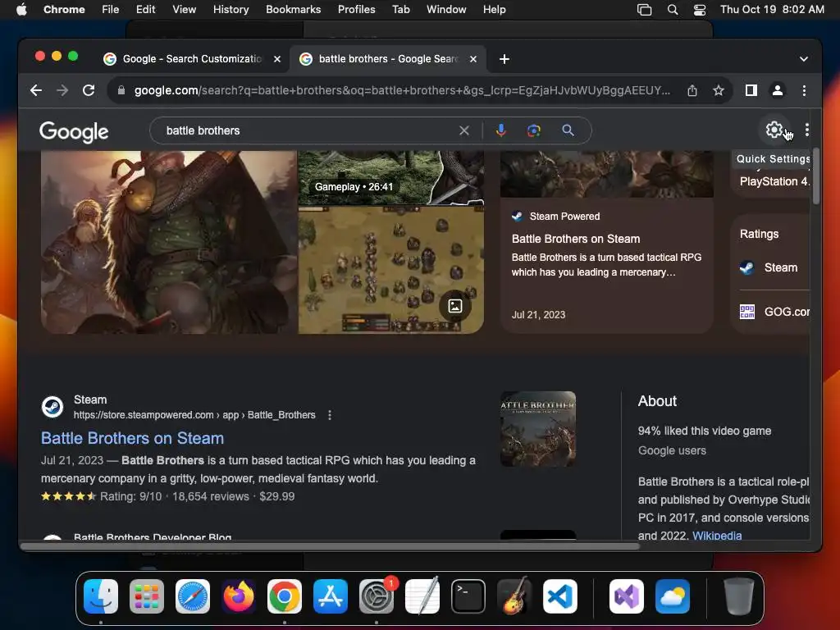Click the '18,654 reviews' rating text

211,496
